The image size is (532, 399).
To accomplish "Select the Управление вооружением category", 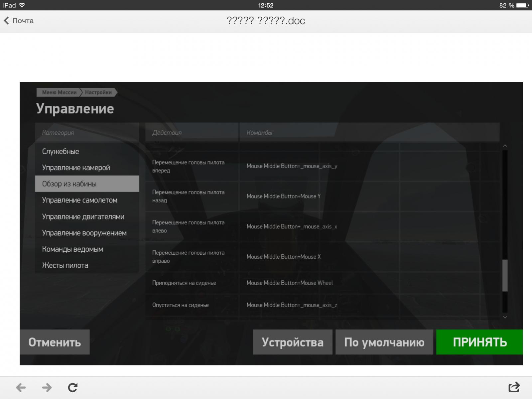I will pos(87,233).
